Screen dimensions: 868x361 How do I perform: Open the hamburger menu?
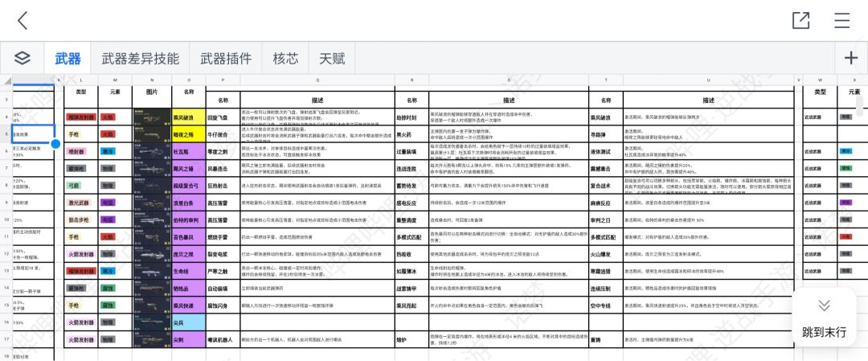click(842, 20)
